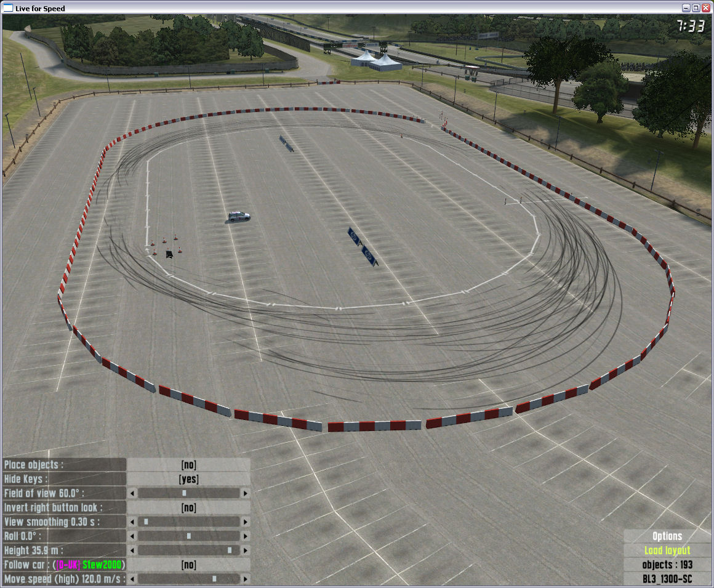This screenshot has height=588, width=714.
Task: Open the Options button
Action: click(667, 536)
